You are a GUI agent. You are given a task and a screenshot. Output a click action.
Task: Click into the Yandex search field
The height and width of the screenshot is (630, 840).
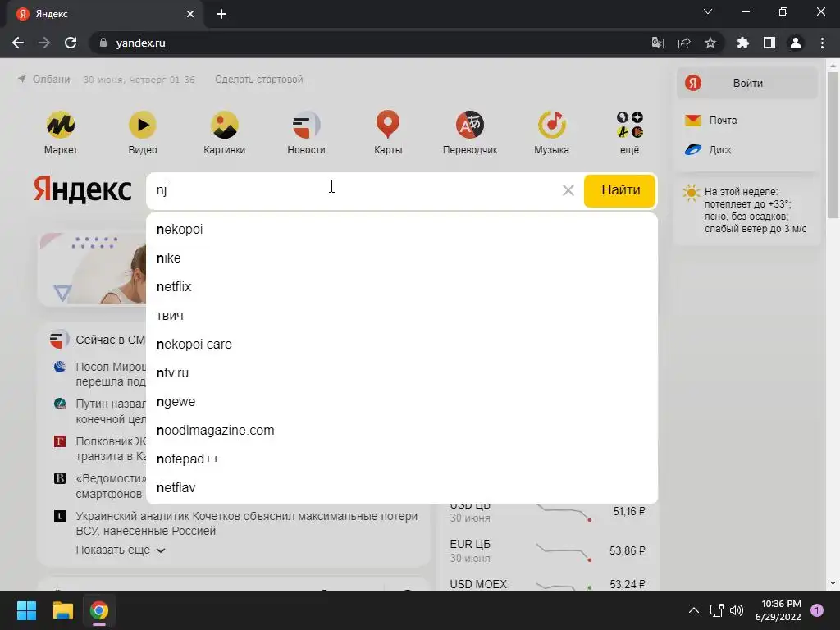[354, 190]
